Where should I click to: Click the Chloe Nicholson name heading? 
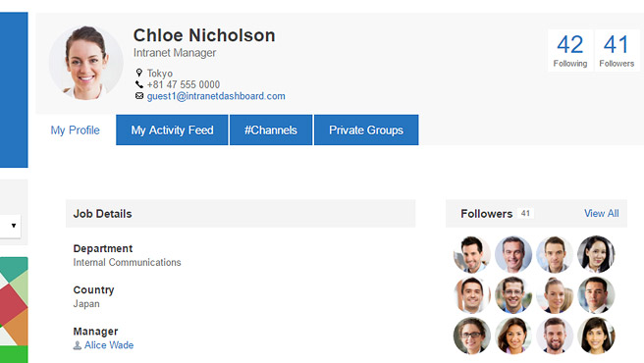coord(204,35)
